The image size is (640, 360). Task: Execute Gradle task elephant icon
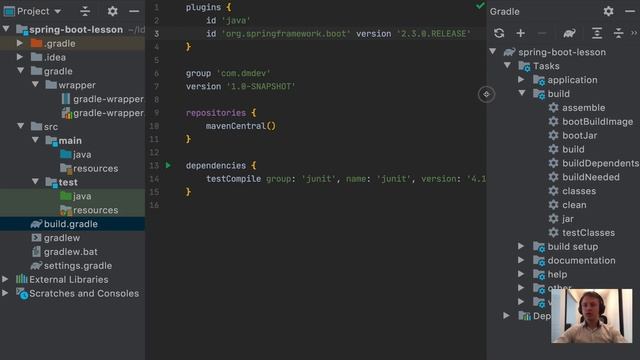[x=569, y=33]
